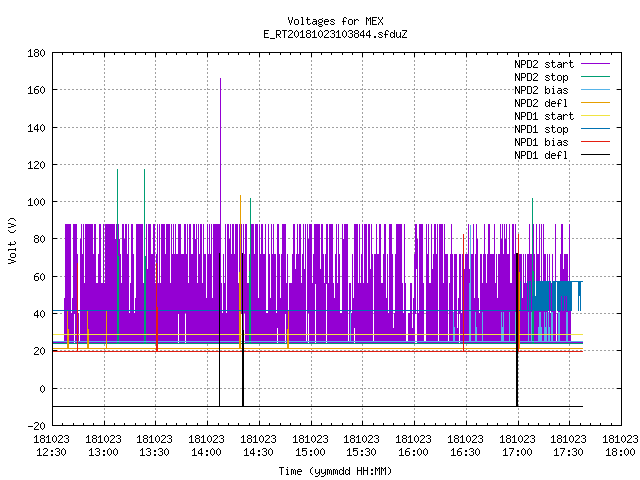Click the NPD2 stop legend label
This screenshot has height=480, width=640.
pos(541,77)
